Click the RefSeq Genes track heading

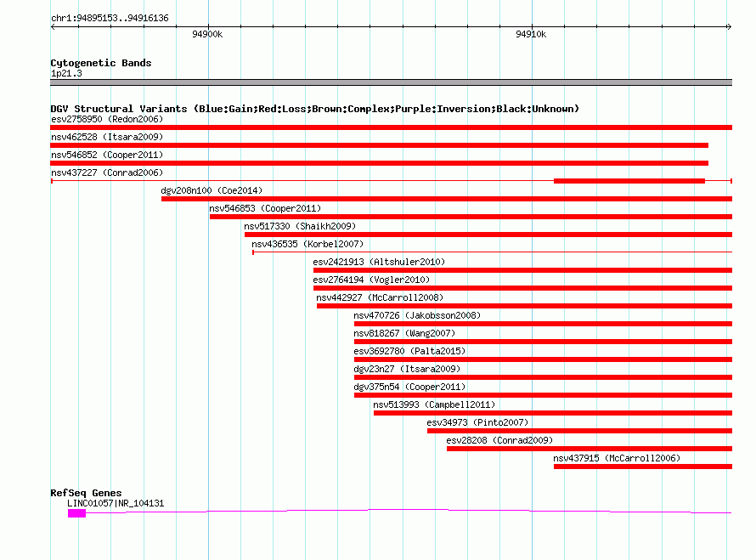click(86, 493)
